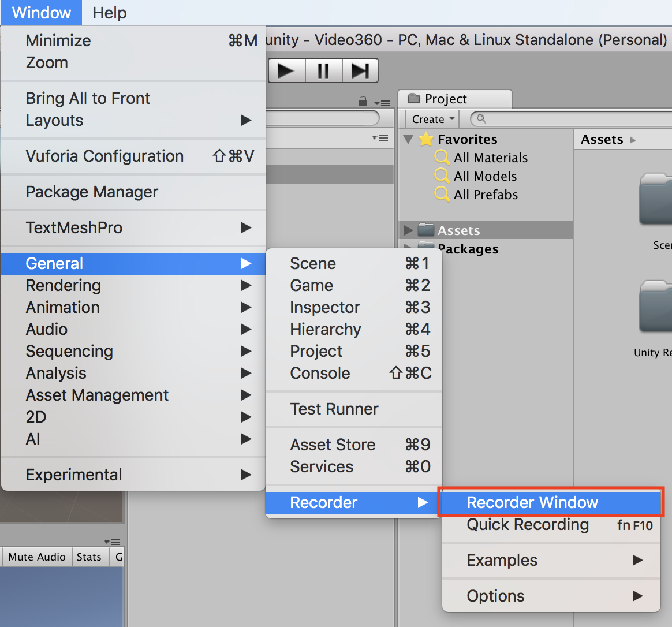This screenshot has width=672, height=627.
Task: Expand the Assets folder tree
Action: pos(409,230)
